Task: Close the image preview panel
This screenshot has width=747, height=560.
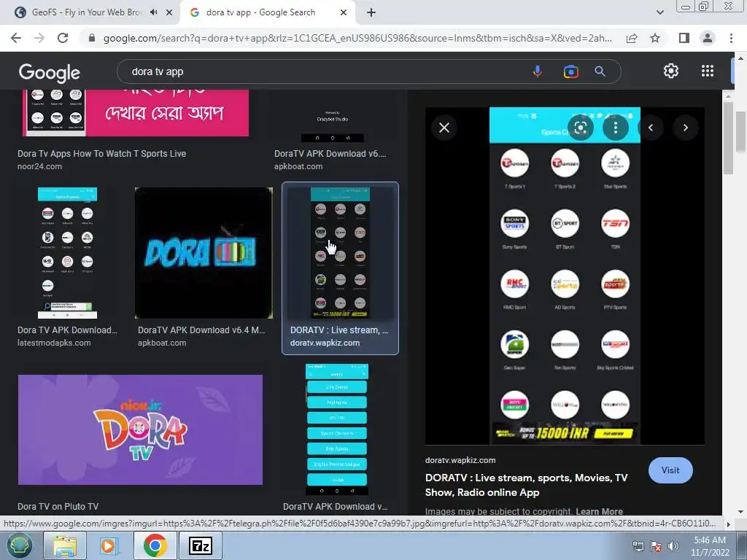Action: point(444,128)
